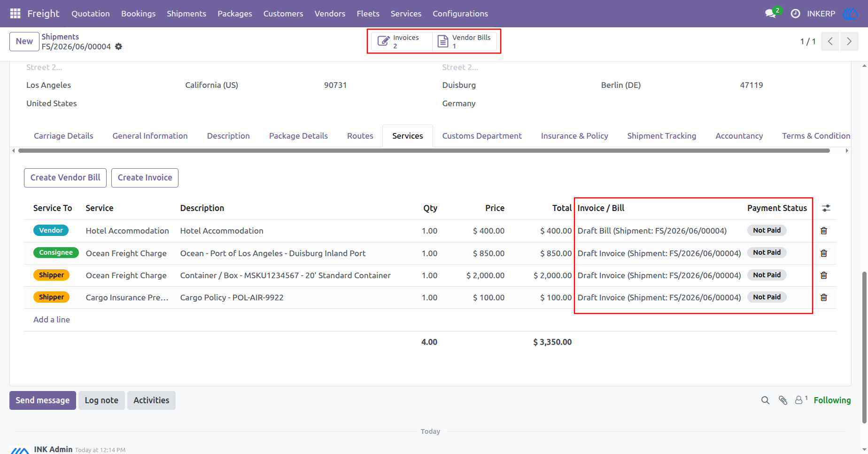Switch to the Customs Department tab
The image size is (868, 454).
[x=482, y=136]
